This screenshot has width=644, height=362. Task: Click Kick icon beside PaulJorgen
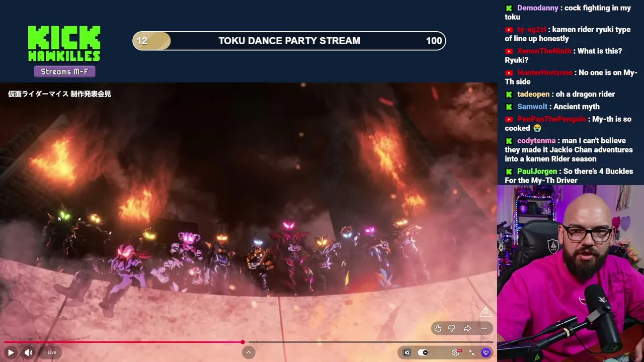(x=509, y=171)
